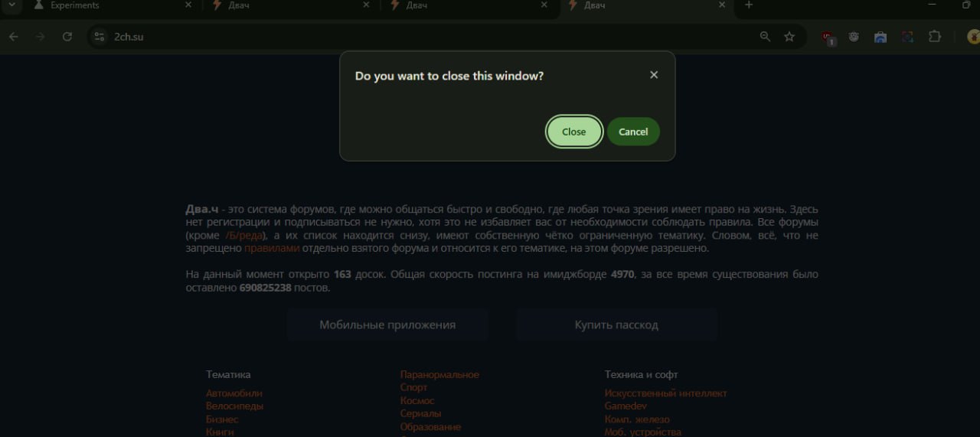Open the Велосипеды board link
The width and height of the screenshot is (980, 437).
pos(234,406)
